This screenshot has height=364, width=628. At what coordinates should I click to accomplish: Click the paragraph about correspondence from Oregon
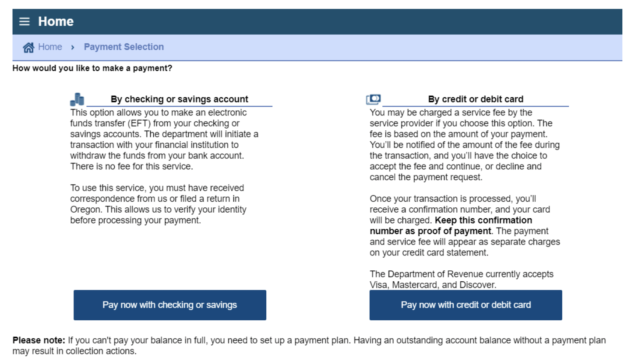pyautogui.click(x=158, y=204)
